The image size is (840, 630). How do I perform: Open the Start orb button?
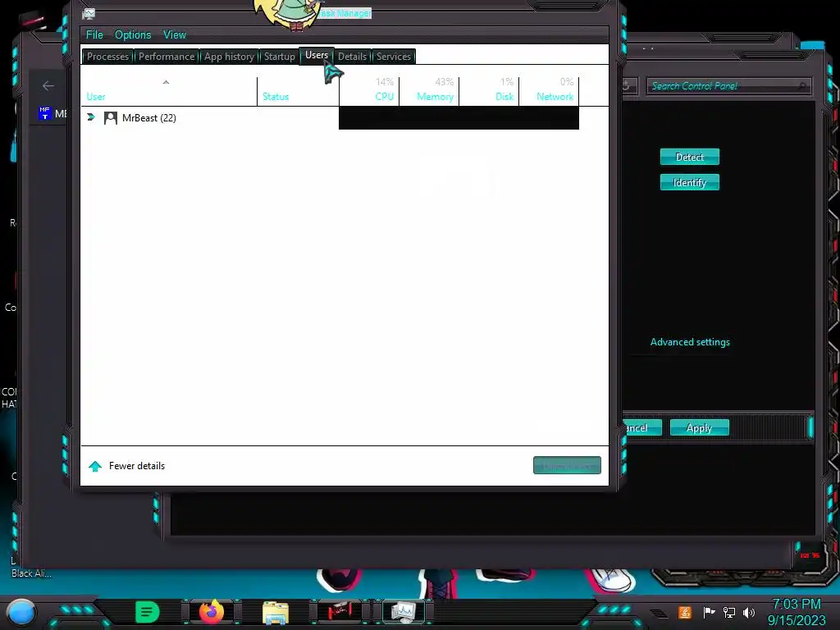point(21,612)
